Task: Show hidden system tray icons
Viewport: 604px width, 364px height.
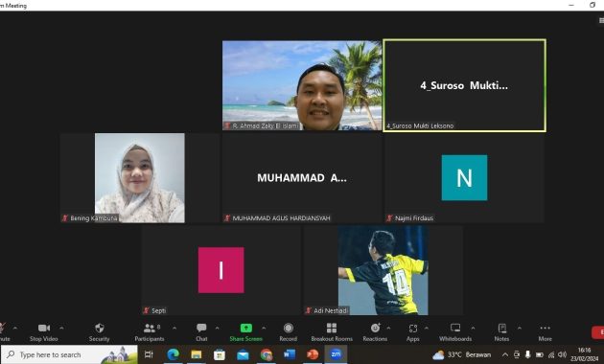Action: click(505, 354)
